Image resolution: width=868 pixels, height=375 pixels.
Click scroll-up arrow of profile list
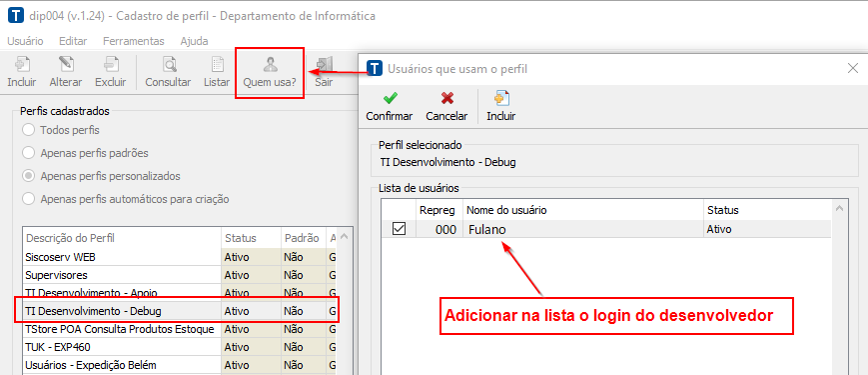click(x=344, y=237)
